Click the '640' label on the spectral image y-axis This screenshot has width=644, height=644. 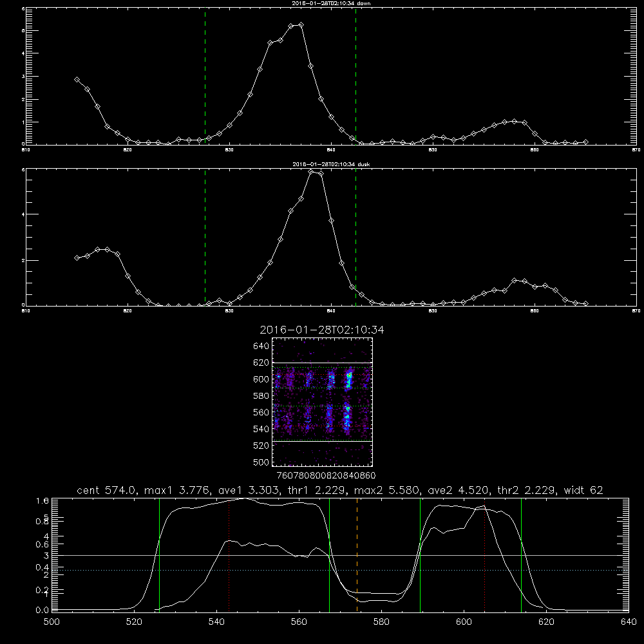(x=261, y=346)
